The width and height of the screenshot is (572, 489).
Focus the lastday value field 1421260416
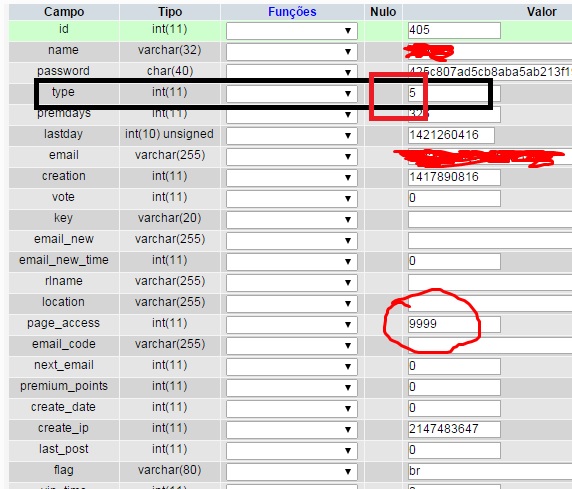coord(451,135)
